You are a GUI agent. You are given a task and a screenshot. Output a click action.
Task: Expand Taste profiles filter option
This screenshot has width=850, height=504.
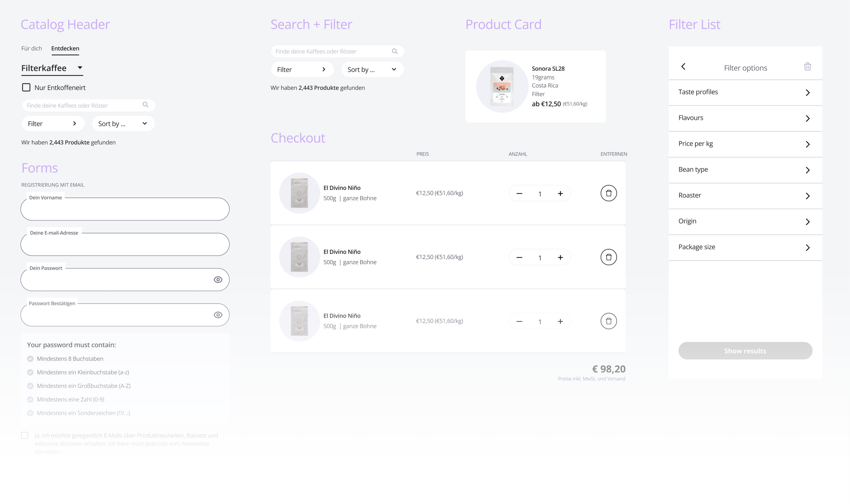tap(745, 92)
